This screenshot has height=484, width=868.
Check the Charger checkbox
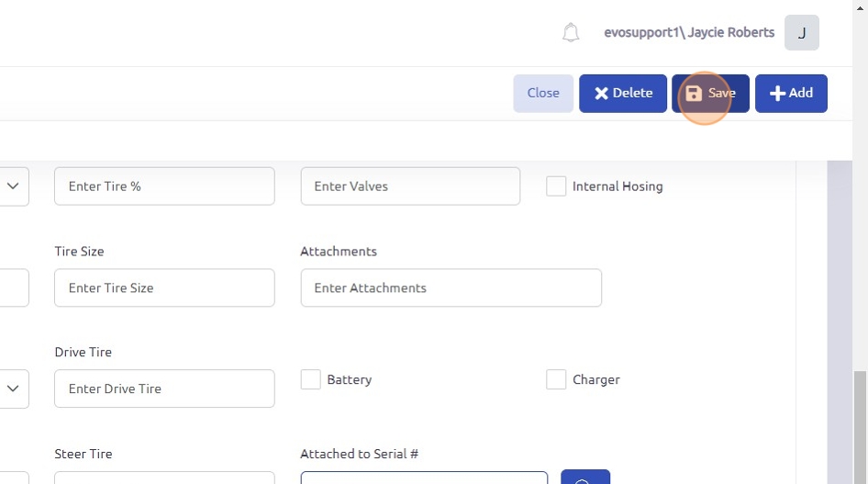pos(556,379)
